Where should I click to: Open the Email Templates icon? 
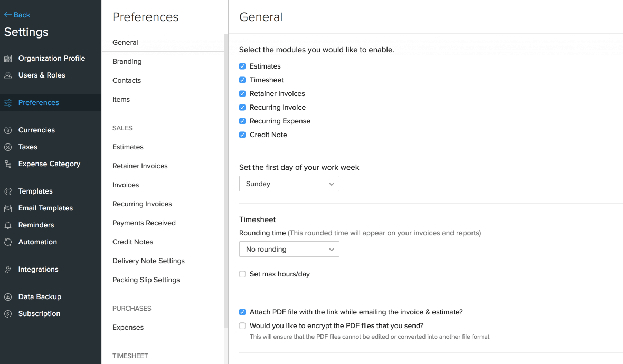(8, 208)
